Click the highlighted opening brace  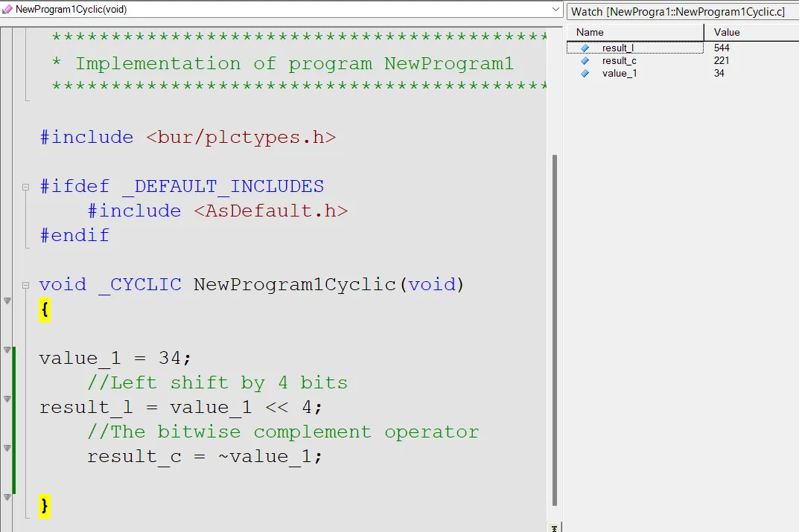(x=45, y=310)
